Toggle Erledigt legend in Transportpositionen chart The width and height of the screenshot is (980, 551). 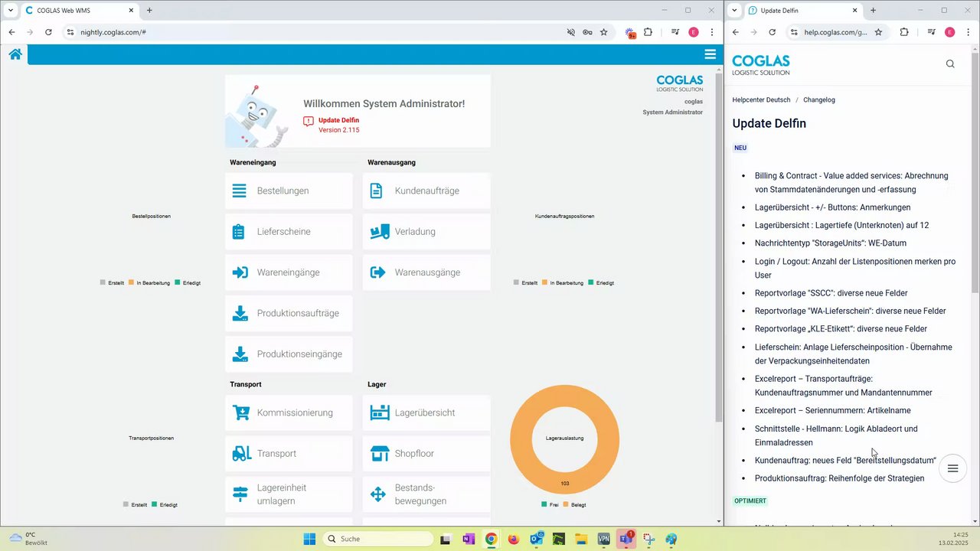pyautogui.click(x=165, y=504)
